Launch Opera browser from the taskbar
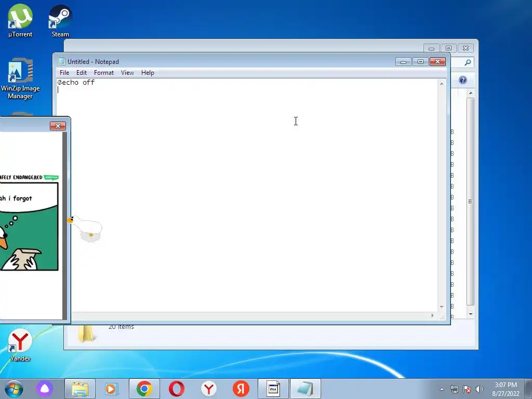Image resolution: width=532 pixels, height=399 pixels. [x=177, y=389]
